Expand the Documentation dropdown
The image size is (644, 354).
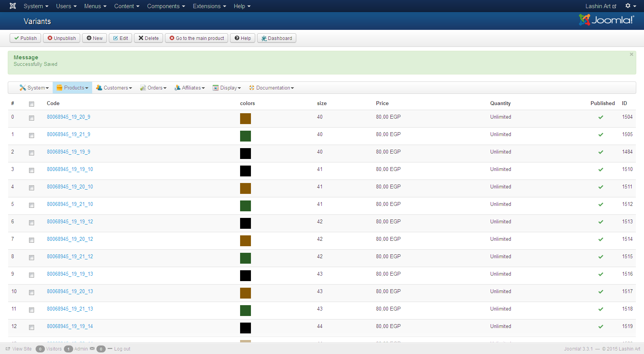[x=271, y=88]
